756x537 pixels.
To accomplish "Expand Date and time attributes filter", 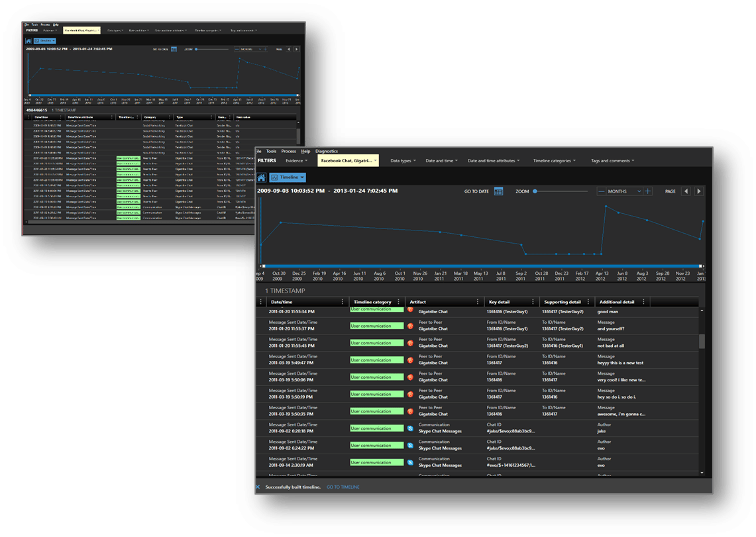I will (493, 161).
